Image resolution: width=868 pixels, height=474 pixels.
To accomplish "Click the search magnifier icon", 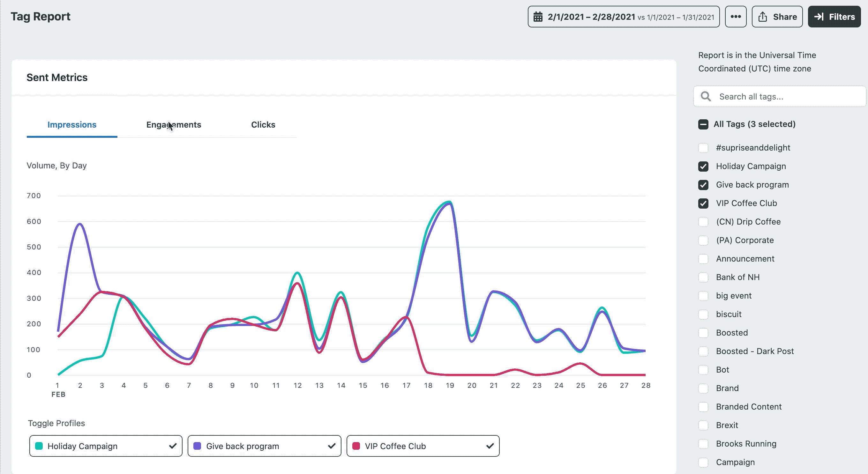I will [x=706, y=96].
